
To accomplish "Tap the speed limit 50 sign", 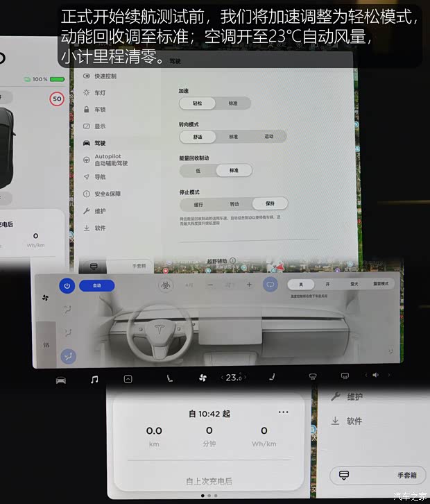I will click(x=57, y=99).
